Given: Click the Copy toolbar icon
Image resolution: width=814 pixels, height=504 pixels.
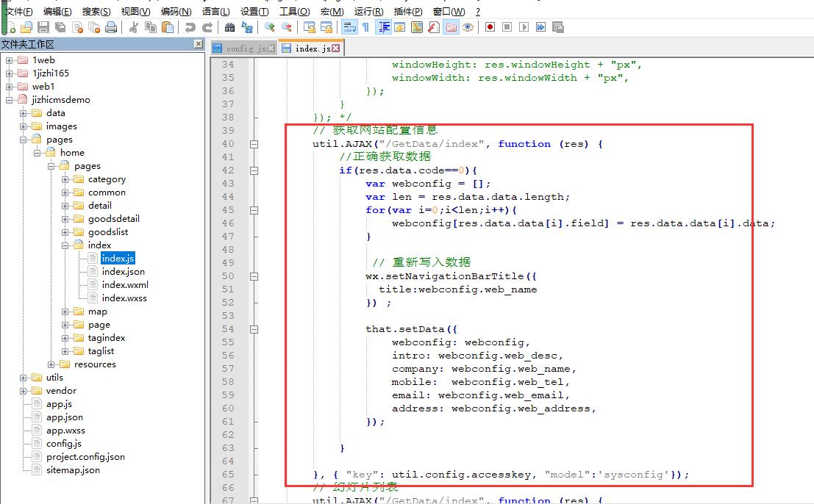Looking at the screenshot, I should click(x=151, y=27).
